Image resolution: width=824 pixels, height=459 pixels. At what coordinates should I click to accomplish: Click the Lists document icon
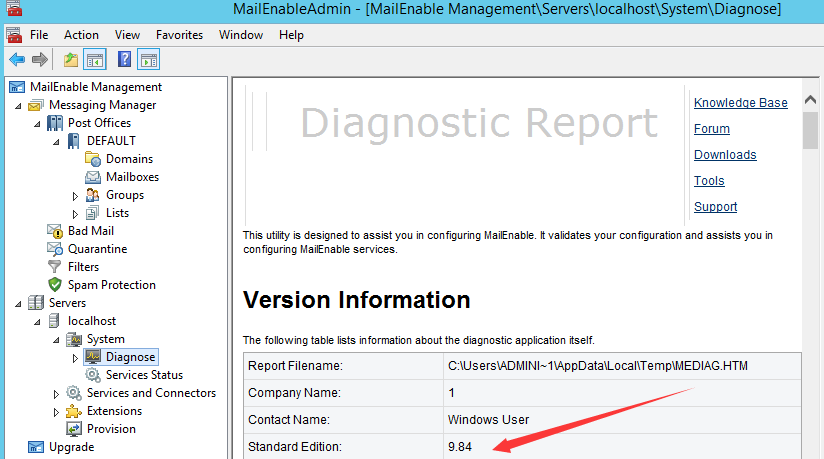(x=92, y=213)
